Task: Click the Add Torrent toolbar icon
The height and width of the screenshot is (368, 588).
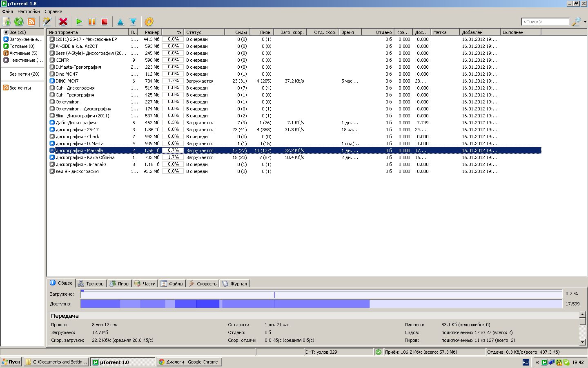Action: coord(6,22)
